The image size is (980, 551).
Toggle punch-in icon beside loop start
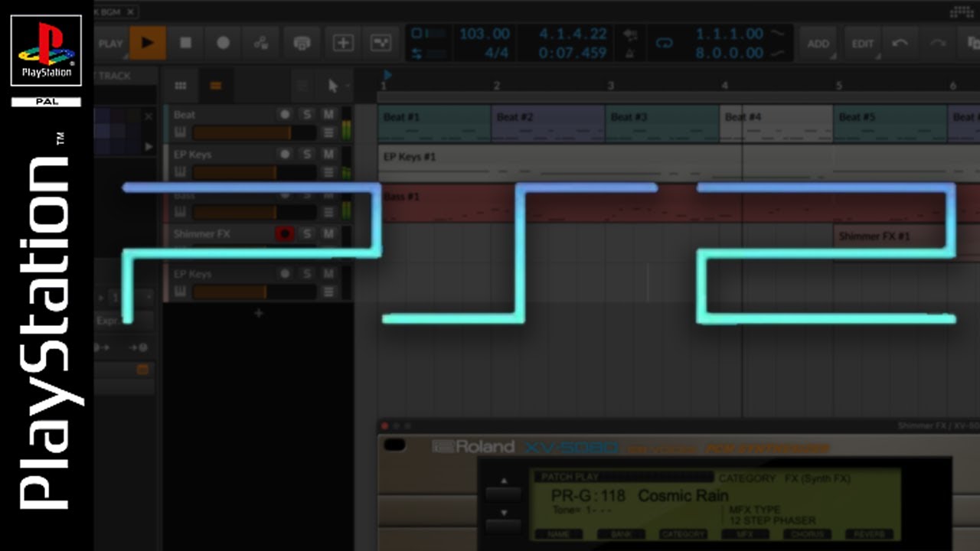(778, 34)
